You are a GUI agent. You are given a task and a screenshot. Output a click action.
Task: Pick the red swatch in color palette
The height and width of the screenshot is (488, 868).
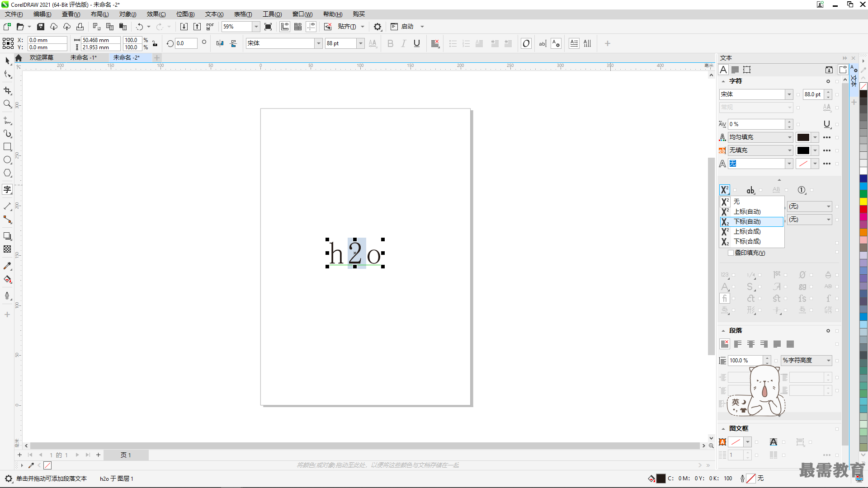pyautogui.click(x=863, y=209)
